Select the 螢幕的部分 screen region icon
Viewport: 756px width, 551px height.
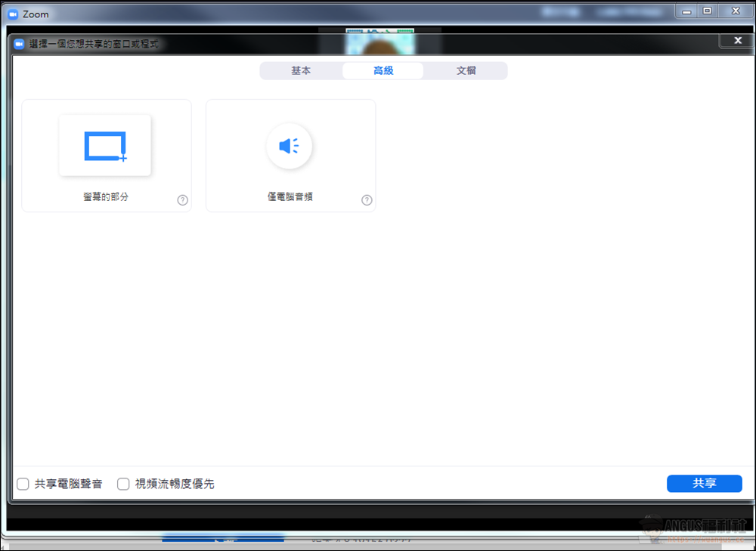point(105,146)
